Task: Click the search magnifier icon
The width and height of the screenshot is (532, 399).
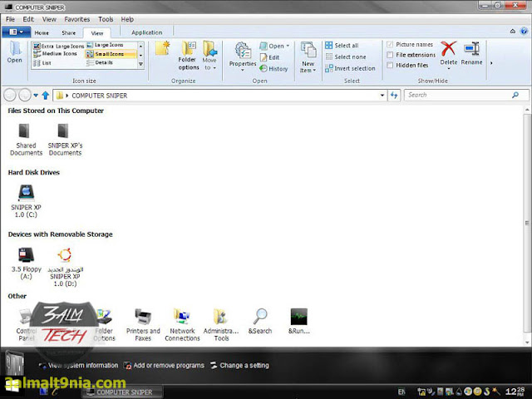Action: click(515, 95)
